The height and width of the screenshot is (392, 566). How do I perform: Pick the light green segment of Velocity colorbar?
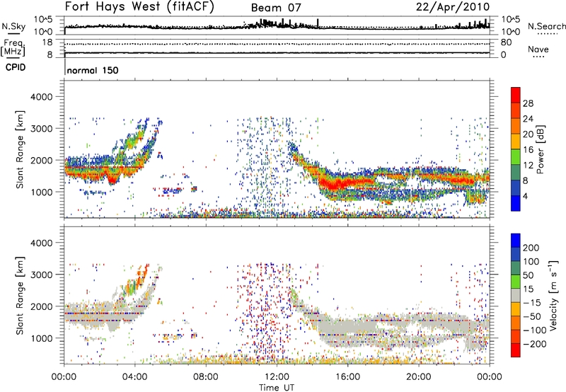coord(516,282)
